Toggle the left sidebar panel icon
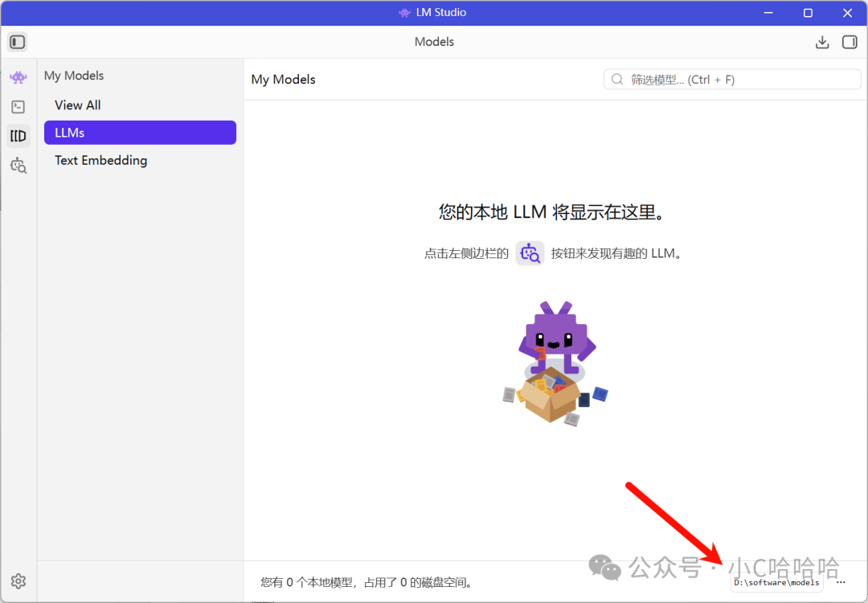This screenshot has width=868, height=603. tap(17, 42)
